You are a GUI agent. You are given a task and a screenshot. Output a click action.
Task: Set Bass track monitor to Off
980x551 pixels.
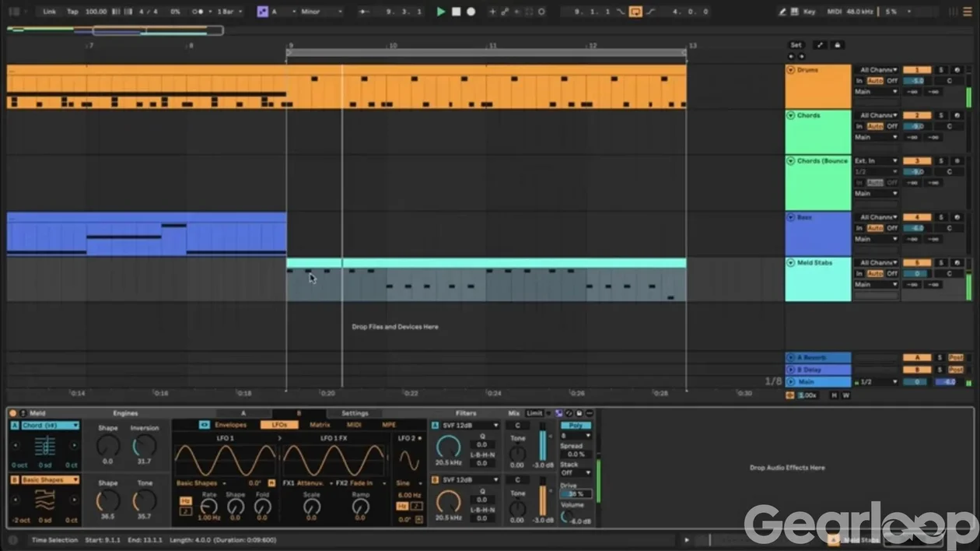892,228
